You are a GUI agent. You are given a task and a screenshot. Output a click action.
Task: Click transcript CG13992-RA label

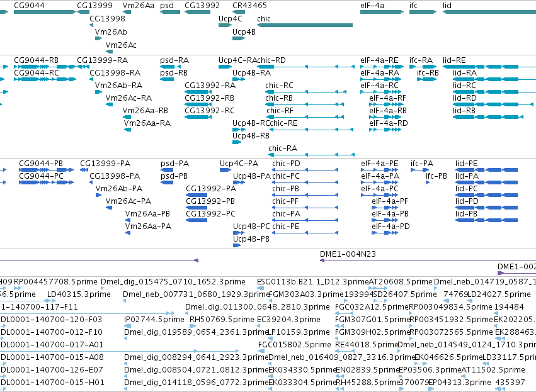pyautogui.click(x=210, y=86)
